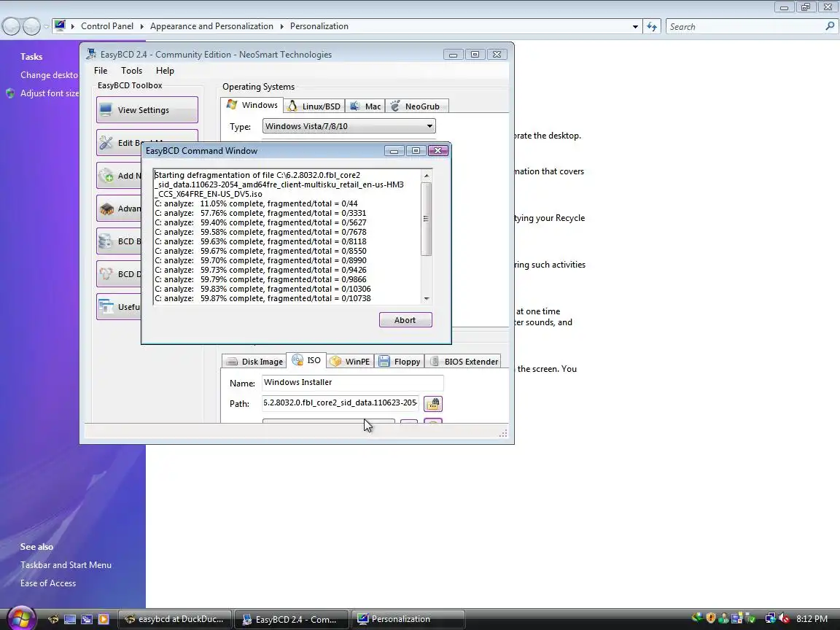Click the browse folder icon beside Path
This screenshot has width=840, height=630.
pos(433,403)
